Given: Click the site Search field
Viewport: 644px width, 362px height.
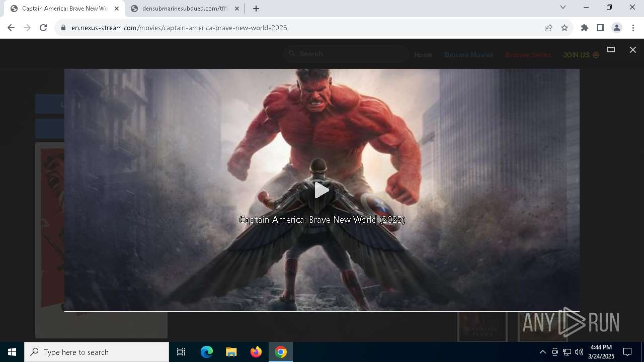Looking at the screenshot, I should pos(346,54).
